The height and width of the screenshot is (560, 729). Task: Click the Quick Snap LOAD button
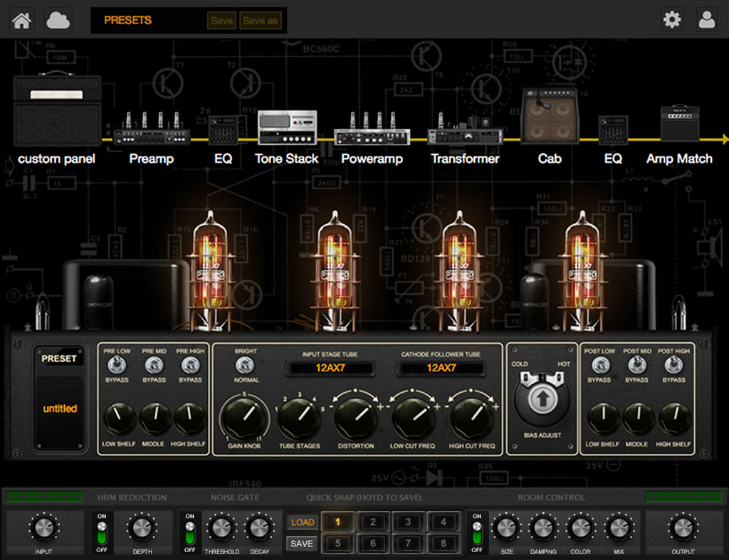[301, 522]
